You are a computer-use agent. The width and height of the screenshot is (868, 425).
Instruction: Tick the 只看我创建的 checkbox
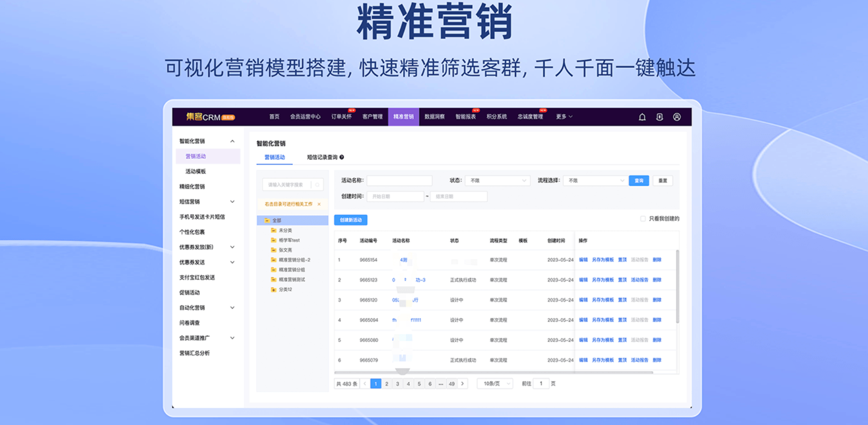643,218
